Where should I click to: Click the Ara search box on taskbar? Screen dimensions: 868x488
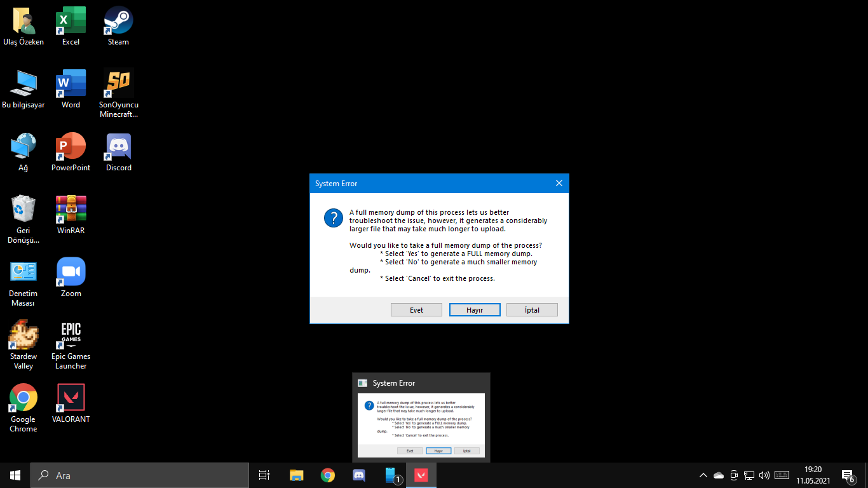pos(140,475)
